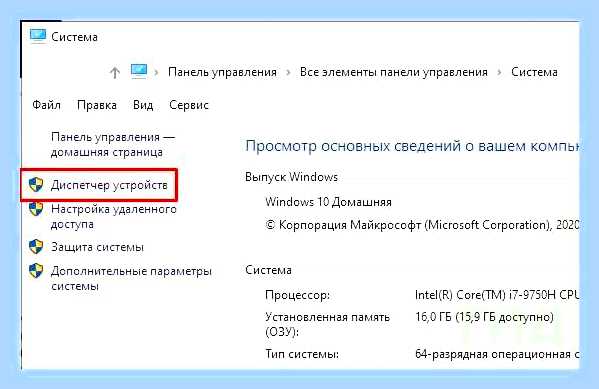Click shield icon beside Защита системы

click(x=36, y=246)
